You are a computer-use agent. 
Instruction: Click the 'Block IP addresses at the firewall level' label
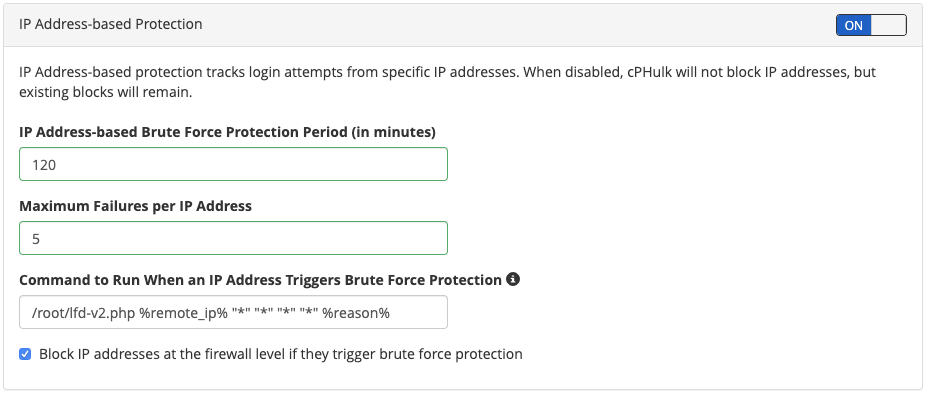(281, 355)
